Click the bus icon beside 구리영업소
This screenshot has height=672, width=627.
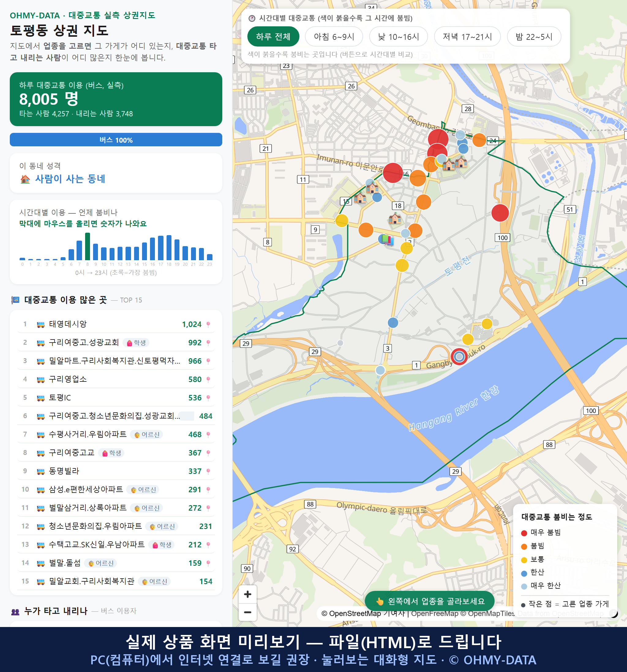tap(40, 380)
